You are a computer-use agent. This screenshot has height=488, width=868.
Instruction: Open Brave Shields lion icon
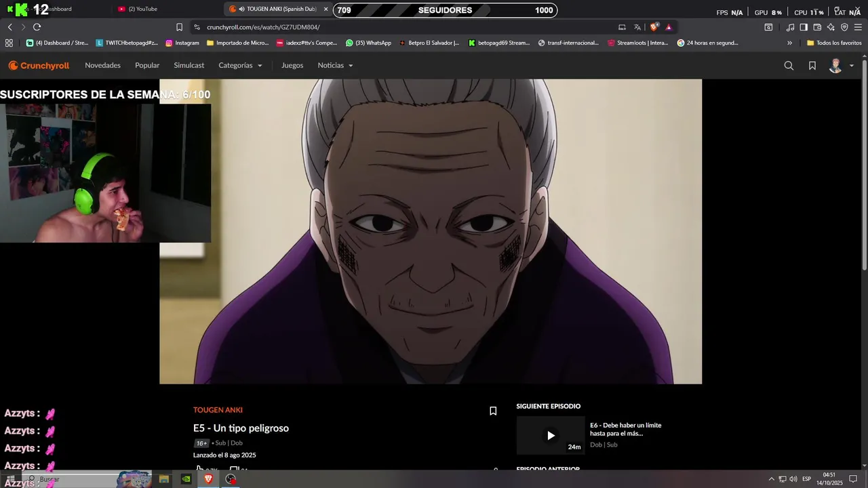click(654, 27)
